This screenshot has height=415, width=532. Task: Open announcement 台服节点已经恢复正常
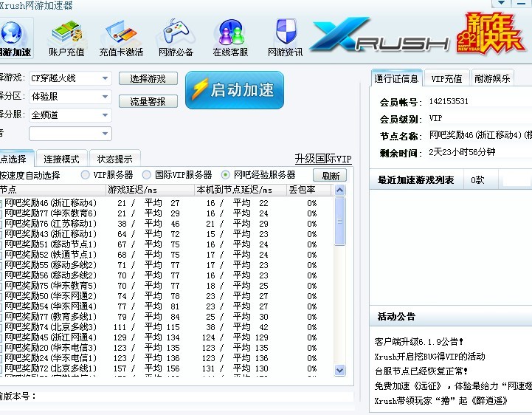(421, 371)
